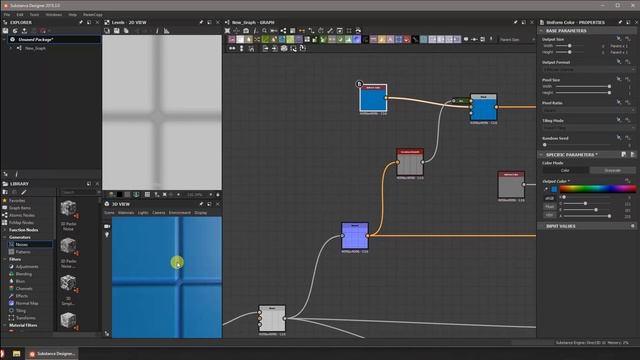The height and width of the screenshot is (360, 640).
Task: Open the Parent Size dropdown in Graph toolbar
Action: tap(517, 40)
